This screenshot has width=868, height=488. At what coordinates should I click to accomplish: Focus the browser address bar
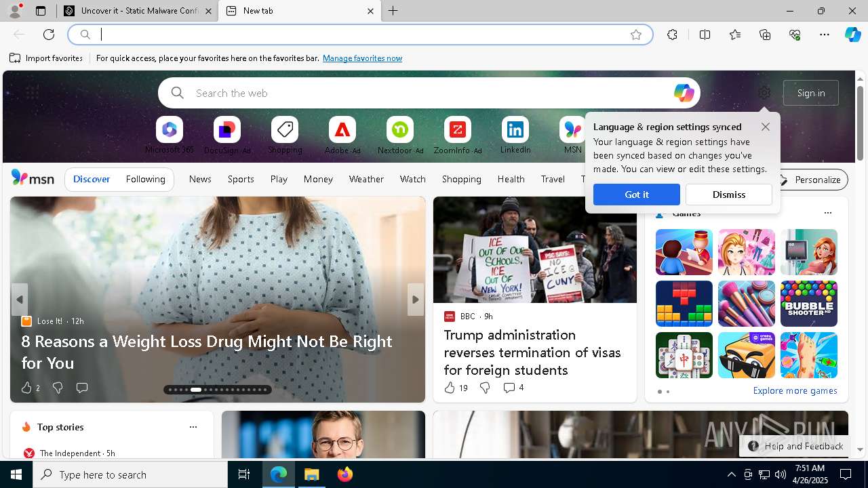359,35
